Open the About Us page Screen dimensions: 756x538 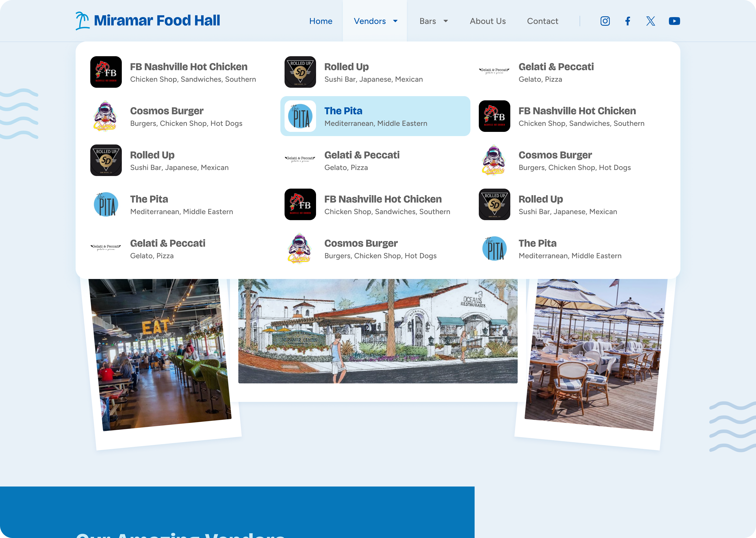pyautogui.click(x=487, y=21)
